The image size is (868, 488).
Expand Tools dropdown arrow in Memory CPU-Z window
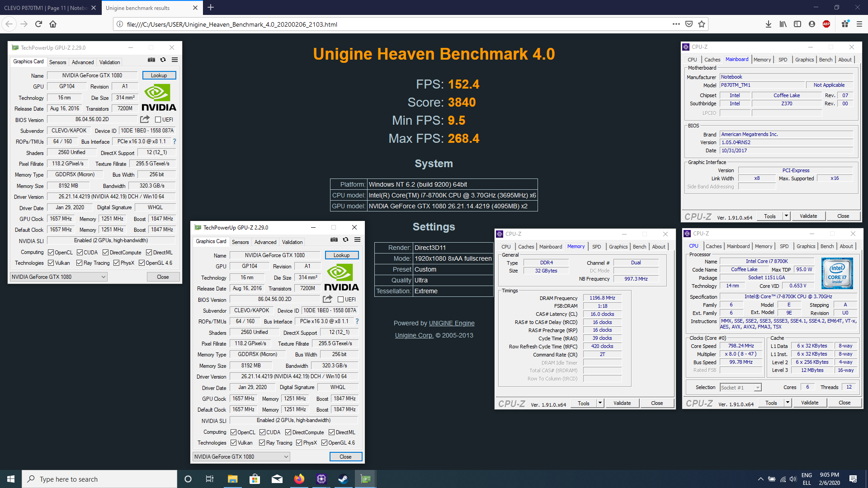(x=600, y=403)
